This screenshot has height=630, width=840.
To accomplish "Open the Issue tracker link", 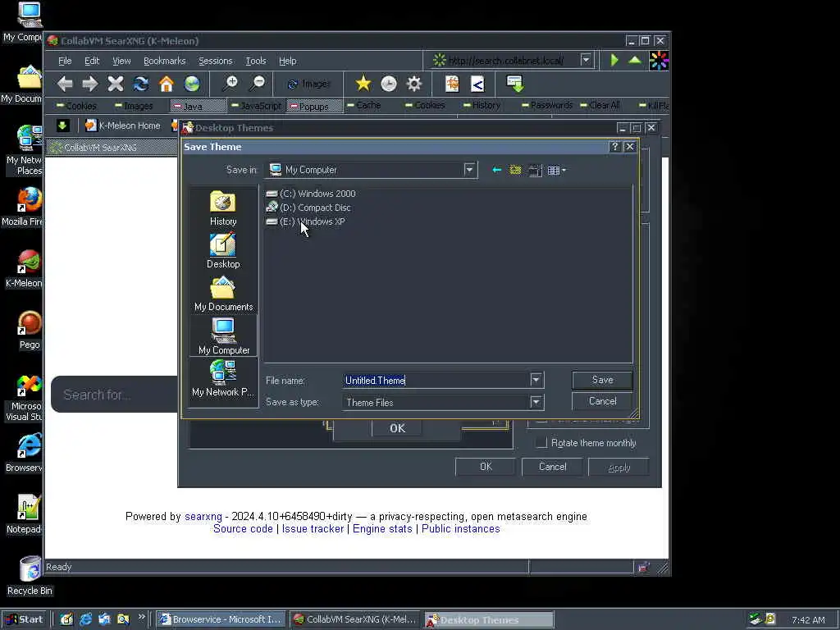I will pyautogui.click(x=313, y=529).
